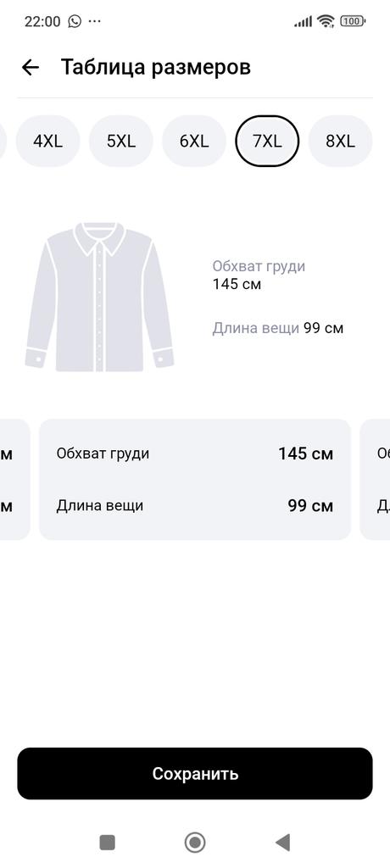Switch to the 8XL size

[x=340, y=142]
